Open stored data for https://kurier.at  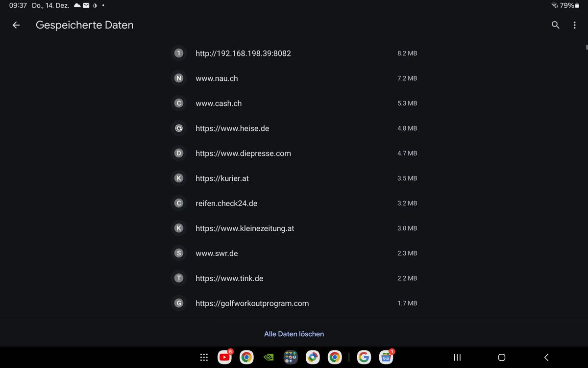click(294, 178)
